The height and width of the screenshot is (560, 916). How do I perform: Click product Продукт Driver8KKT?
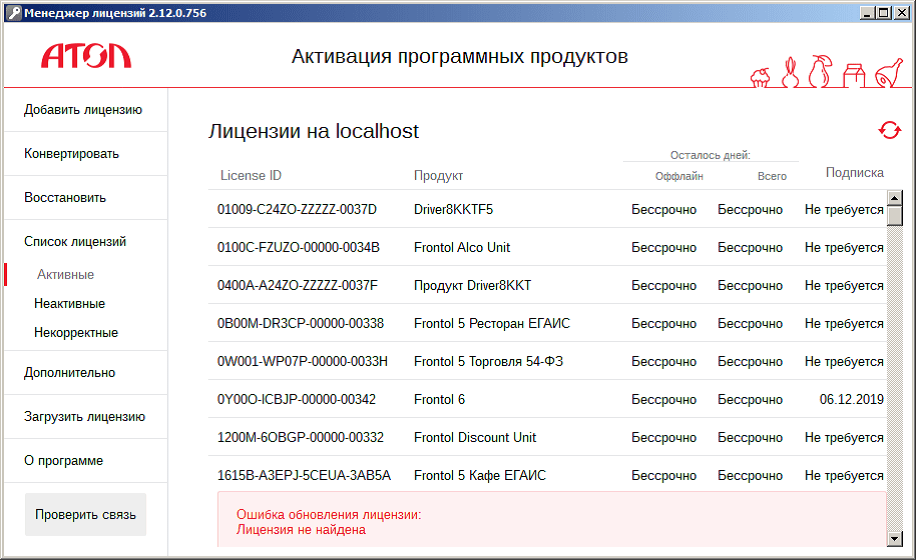pos(473,286)
